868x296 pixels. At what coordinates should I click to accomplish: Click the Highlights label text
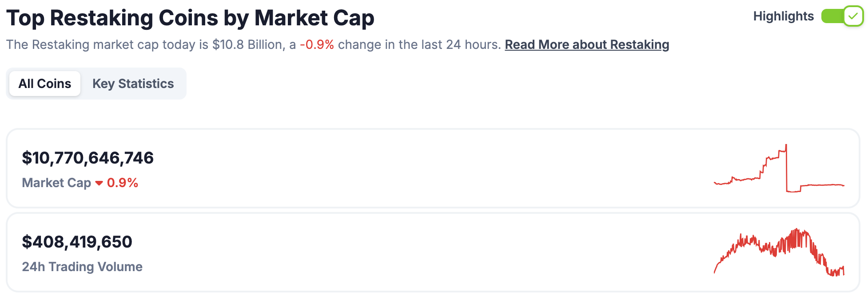tap(783, 16)
